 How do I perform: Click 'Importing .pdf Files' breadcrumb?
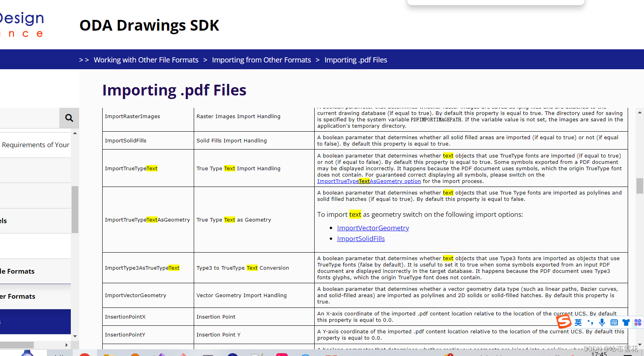(x=356, y=60)
